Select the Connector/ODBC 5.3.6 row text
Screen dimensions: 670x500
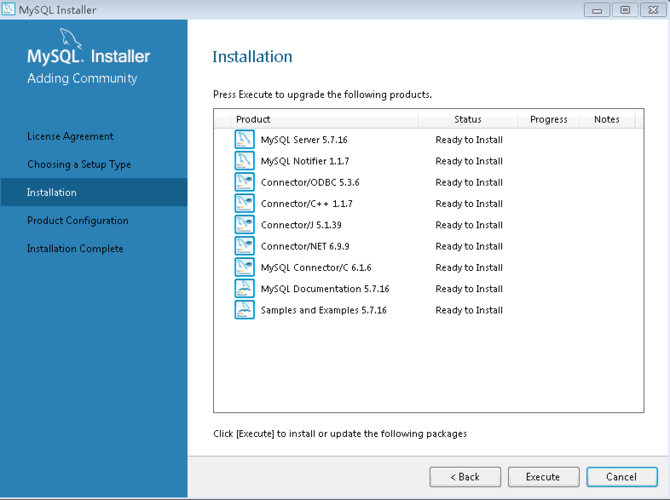coord(310,182)
